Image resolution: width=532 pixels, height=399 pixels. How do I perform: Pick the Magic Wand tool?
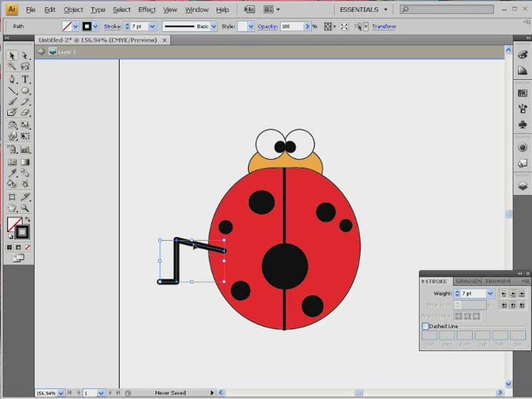pyautogui.click(x=12, y=66)
